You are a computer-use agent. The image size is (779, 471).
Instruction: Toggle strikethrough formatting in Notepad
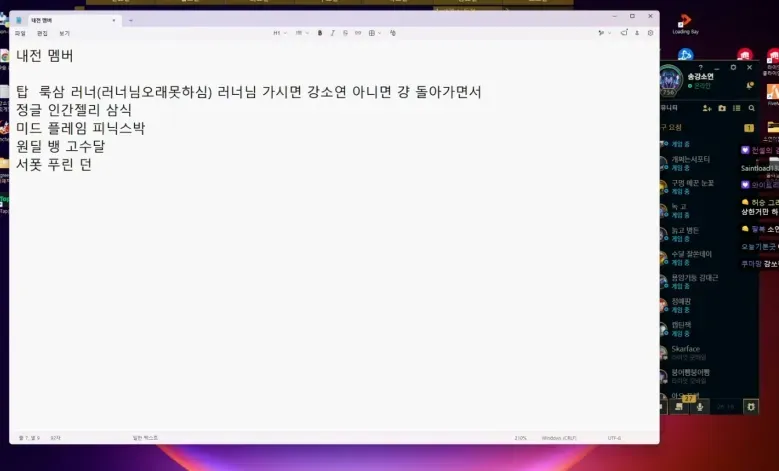(345, 33)
